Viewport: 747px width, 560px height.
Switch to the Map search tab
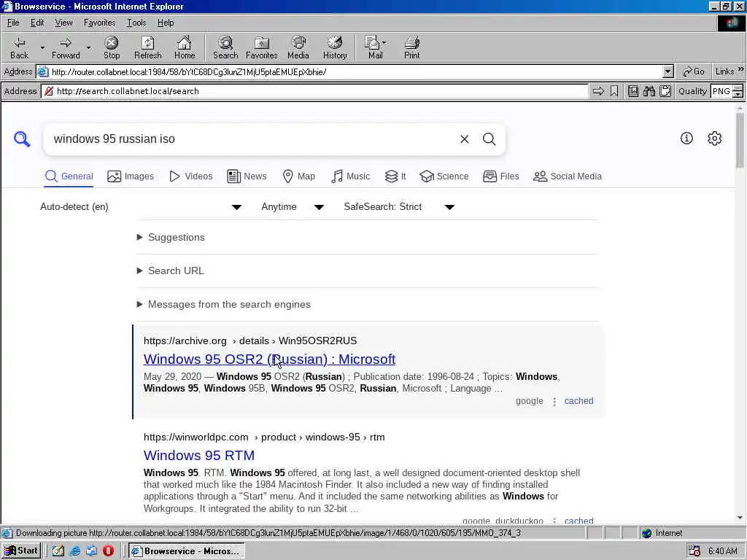[298, 176]
